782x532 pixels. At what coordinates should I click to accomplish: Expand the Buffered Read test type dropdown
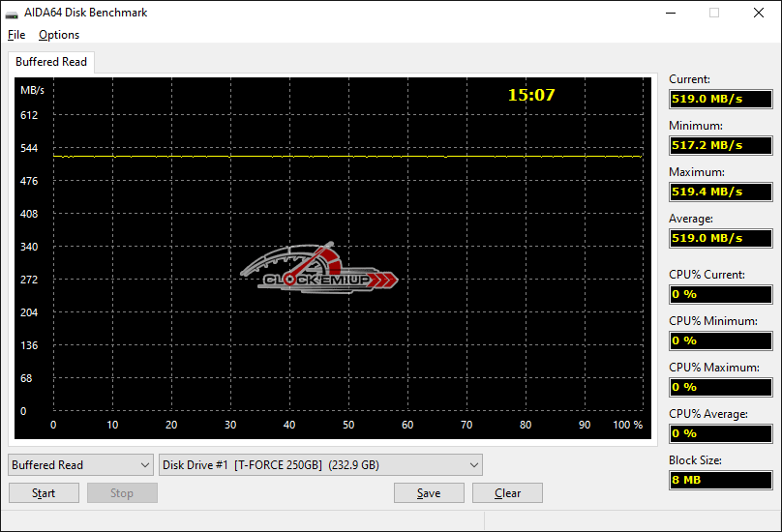pyautogui.click(x=80, y=465)
